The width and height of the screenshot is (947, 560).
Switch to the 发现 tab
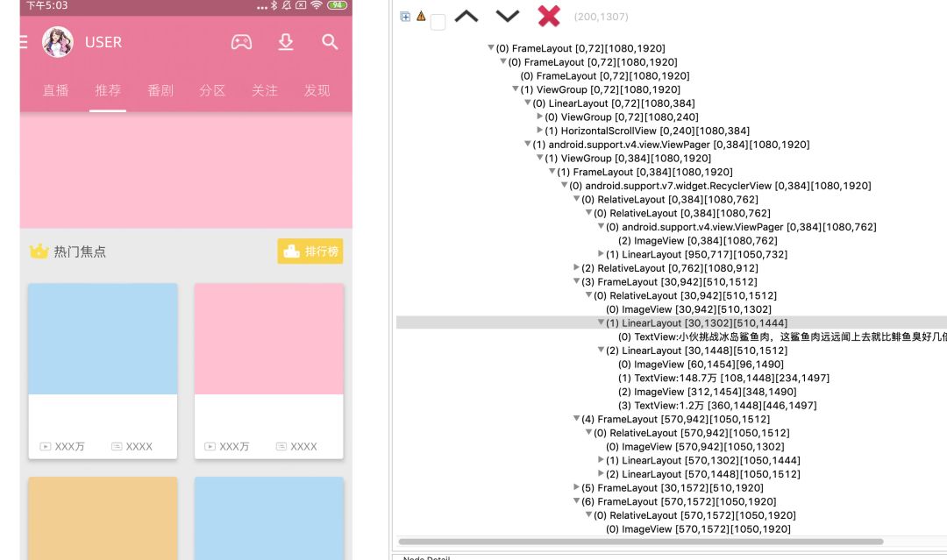tap(317, 90)
